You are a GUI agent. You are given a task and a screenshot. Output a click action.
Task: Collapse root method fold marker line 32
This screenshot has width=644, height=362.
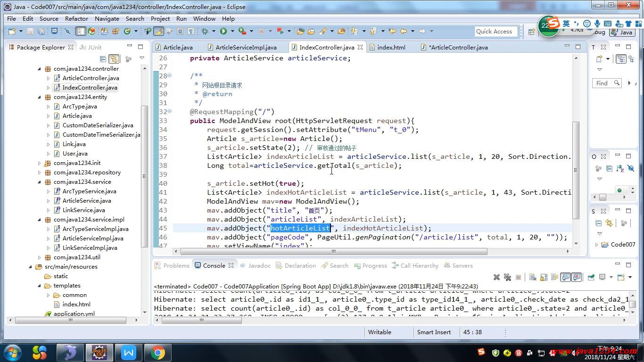point(169,112)
